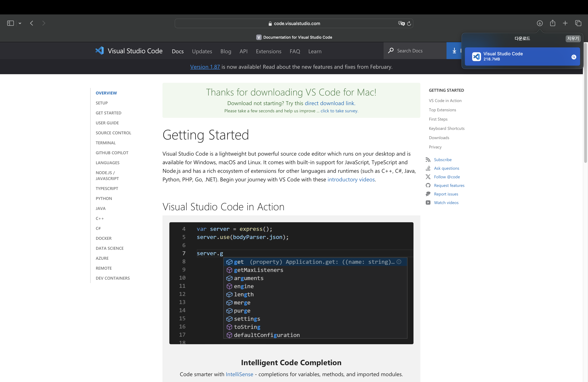This screenshot has width=588, height=382.
Task: Open the Learn nav item
Action: [315, 51]
